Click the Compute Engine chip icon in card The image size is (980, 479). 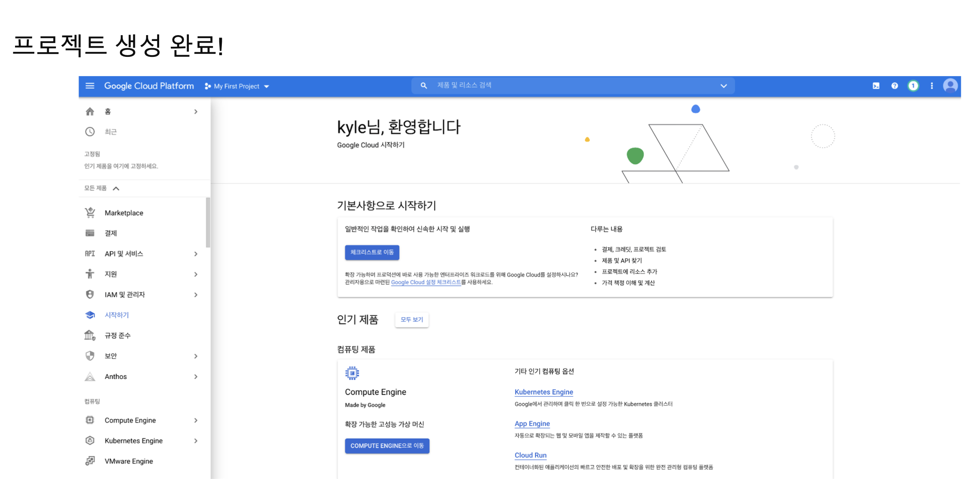point(352,373)
